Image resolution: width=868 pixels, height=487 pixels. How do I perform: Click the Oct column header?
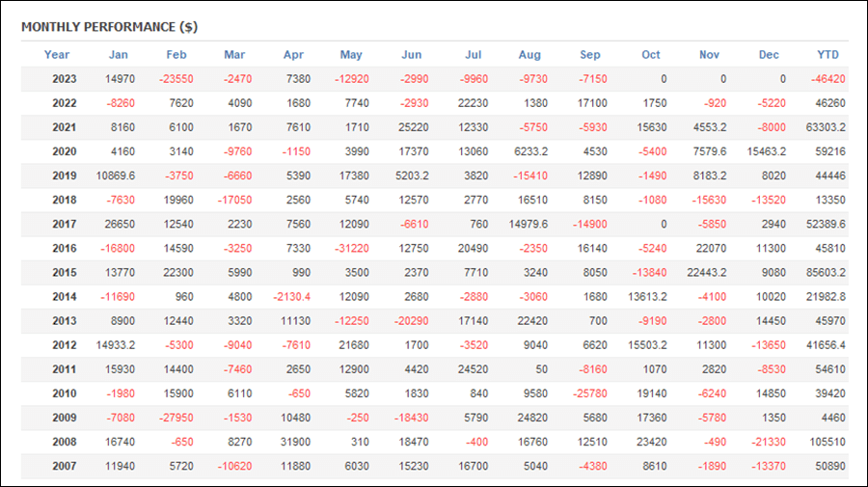pyautogui.click(x=650, y=54)
